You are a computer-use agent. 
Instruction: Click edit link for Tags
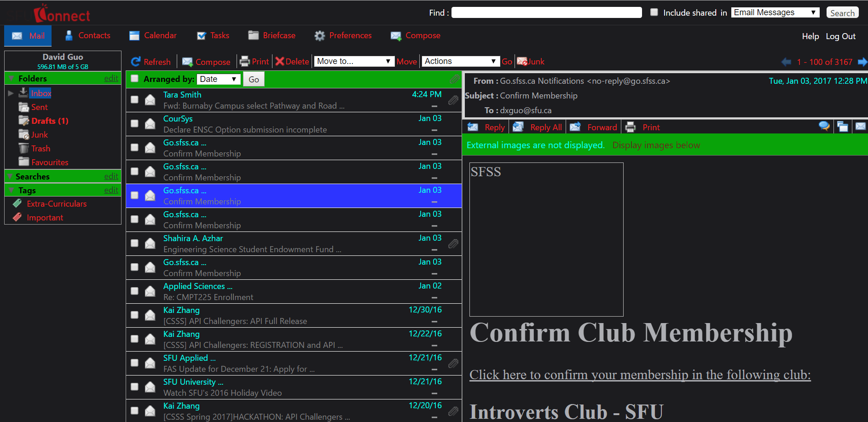point(111,190)
